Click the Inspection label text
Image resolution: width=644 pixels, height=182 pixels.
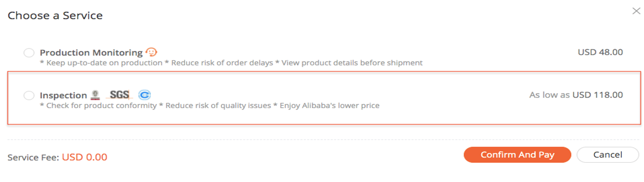[63, 95]
